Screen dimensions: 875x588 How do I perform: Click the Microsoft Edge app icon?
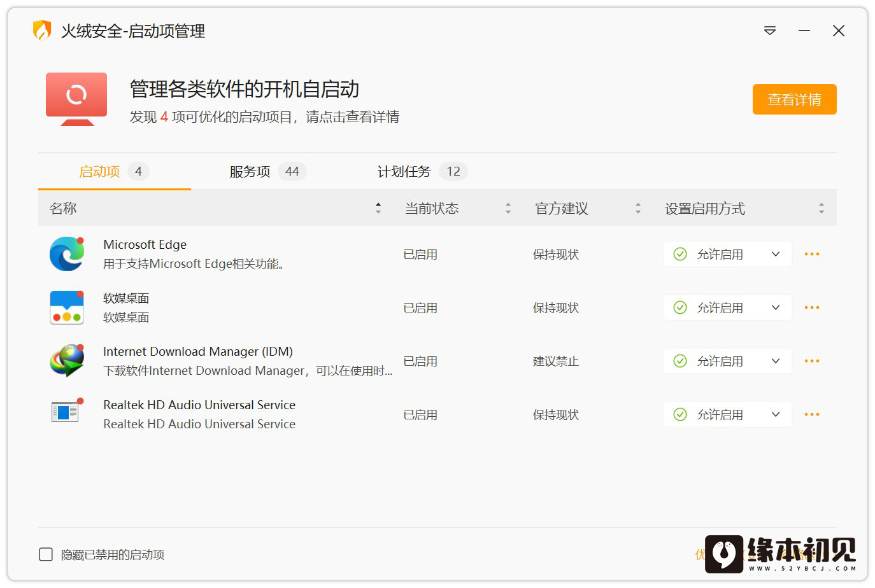click(x=67, y=254)
